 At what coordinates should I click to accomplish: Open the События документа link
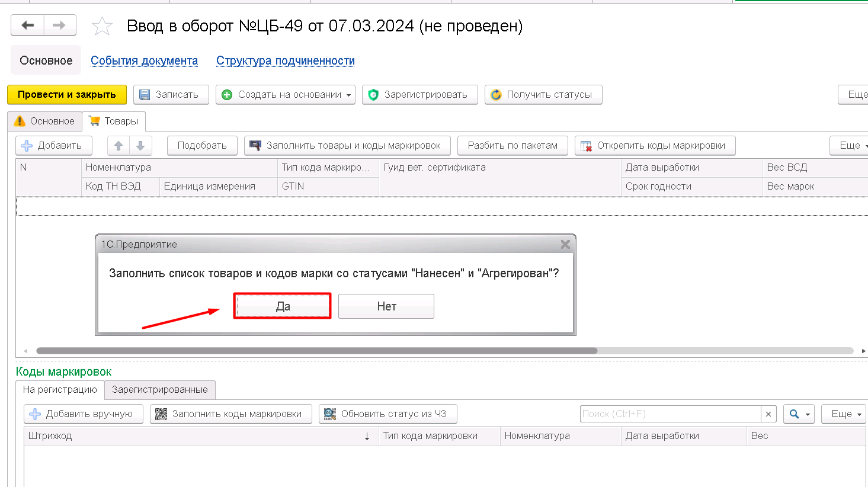click(144, 60)
